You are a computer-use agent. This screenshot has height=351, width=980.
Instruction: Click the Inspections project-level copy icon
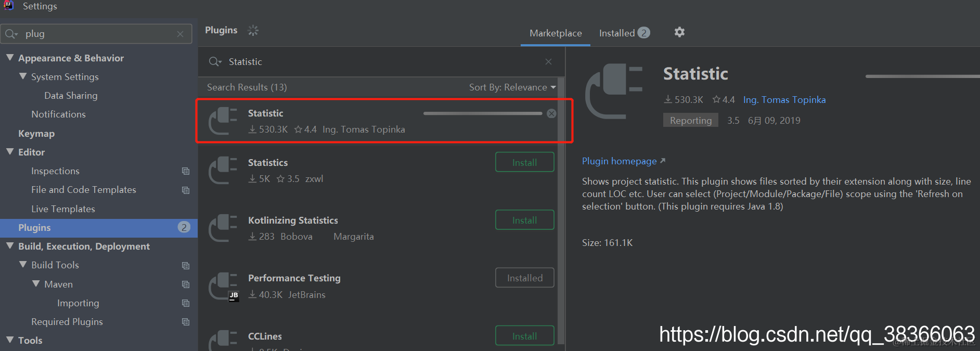point(185,171)
